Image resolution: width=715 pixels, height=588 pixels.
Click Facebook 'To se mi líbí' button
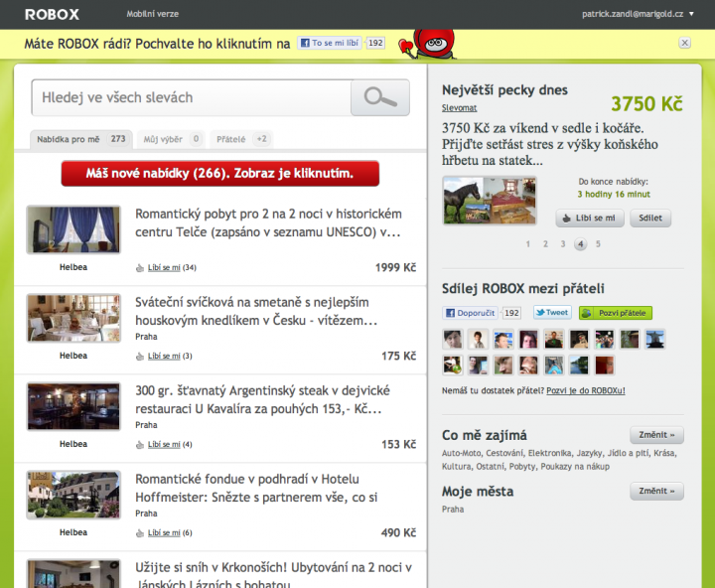coord(330,43)
